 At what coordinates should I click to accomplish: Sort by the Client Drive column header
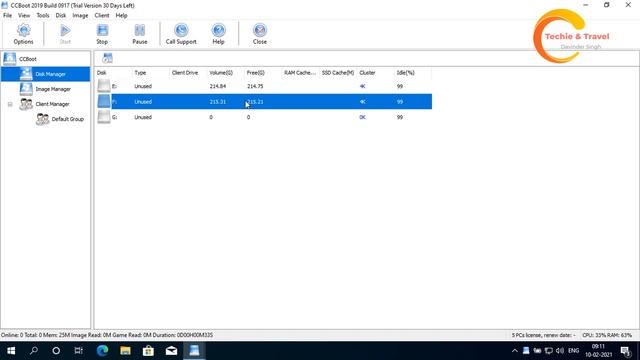pyautogui.click(x=189, y=73)
